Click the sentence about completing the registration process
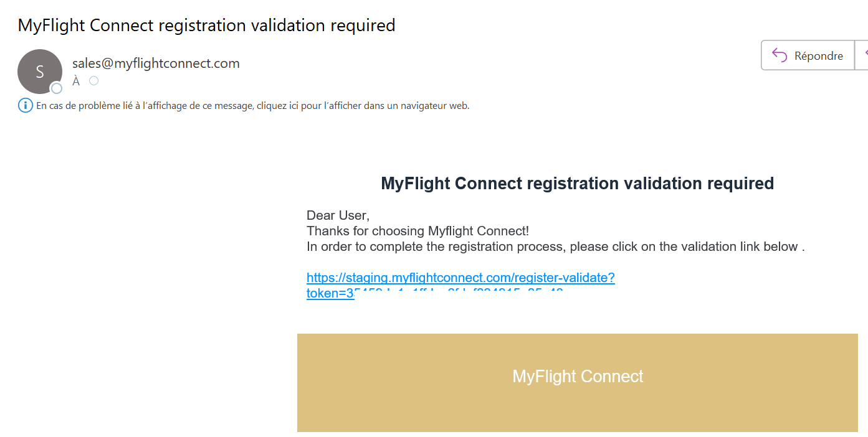 point(555,247)
